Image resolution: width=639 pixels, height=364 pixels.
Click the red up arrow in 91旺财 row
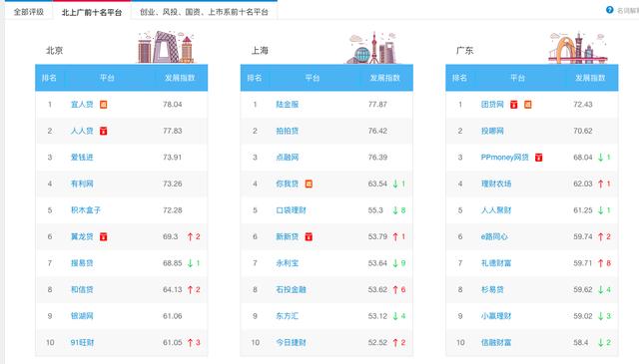190,342
